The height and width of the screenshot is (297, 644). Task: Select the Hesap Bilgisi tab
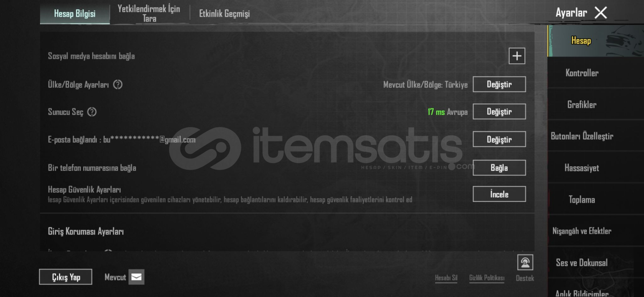tap(75, 14)
